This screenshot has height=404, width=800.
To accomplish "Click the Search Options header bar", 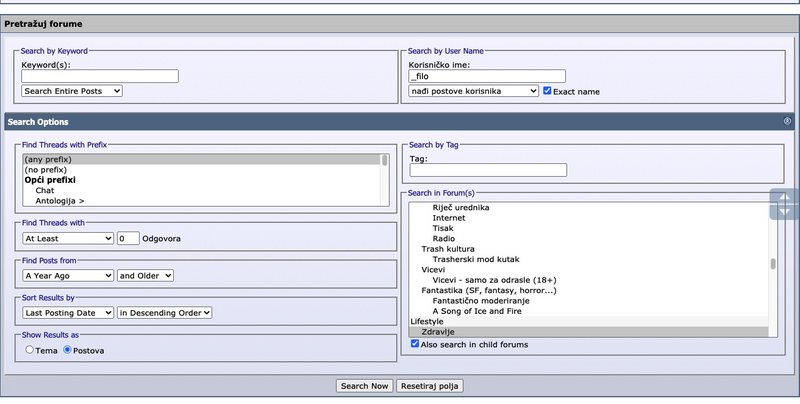I will tap(399, 121).
